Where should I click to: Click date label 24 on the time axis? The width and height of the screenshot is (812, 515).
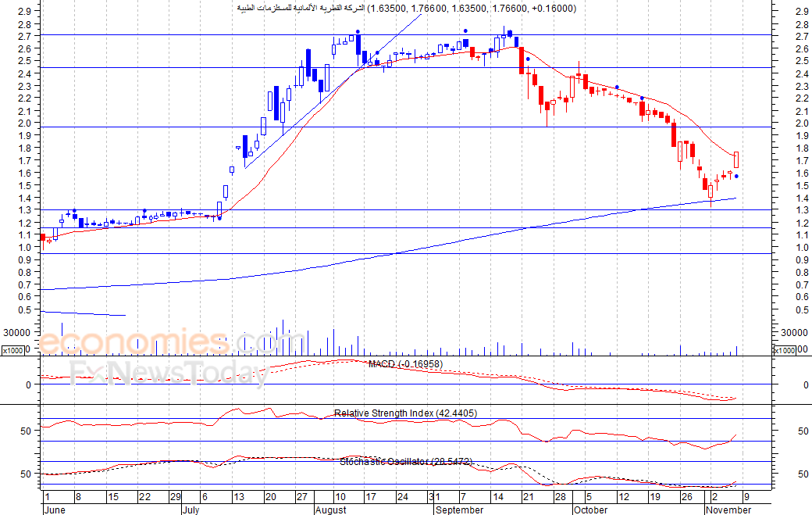(402, 497)
